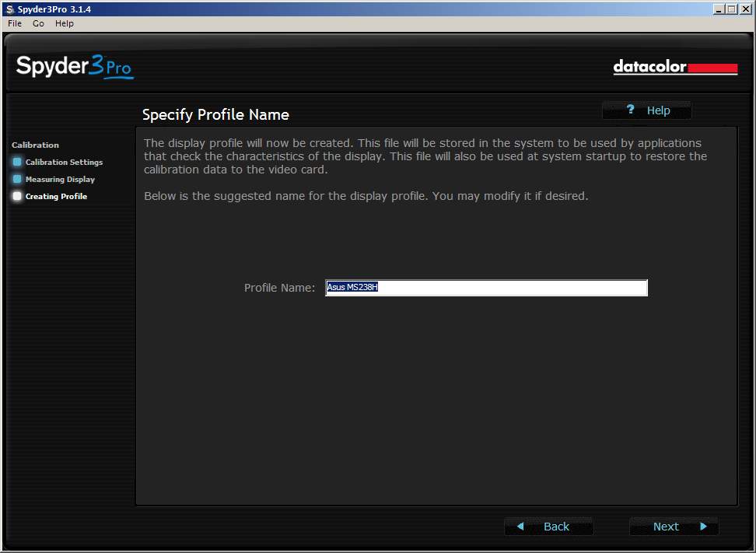Click the Profile Name input field
Screen dimensions: 756x553
pos(486,287)
